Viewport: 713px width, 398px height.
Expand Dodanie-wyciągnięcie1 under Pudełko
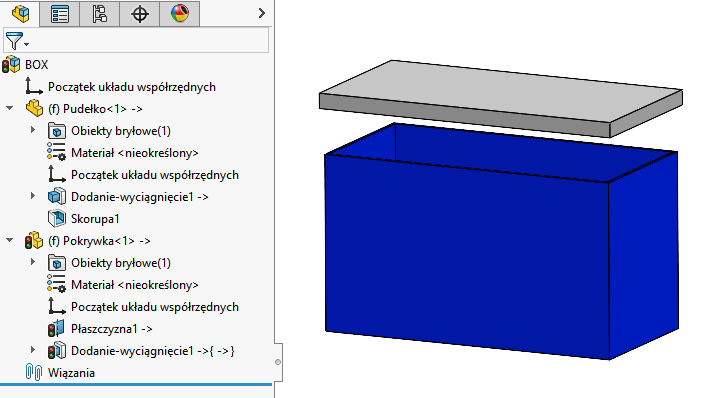coord(33,196)
